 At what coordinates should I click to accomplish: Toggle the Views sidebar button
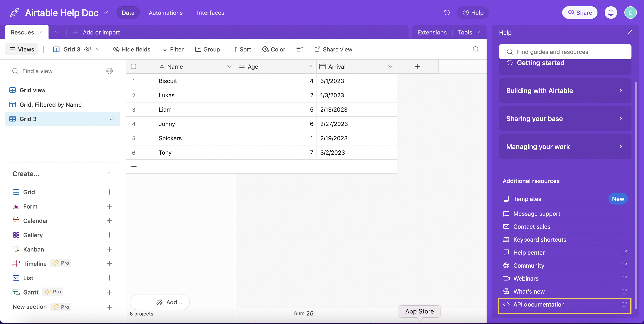(22, 49)
